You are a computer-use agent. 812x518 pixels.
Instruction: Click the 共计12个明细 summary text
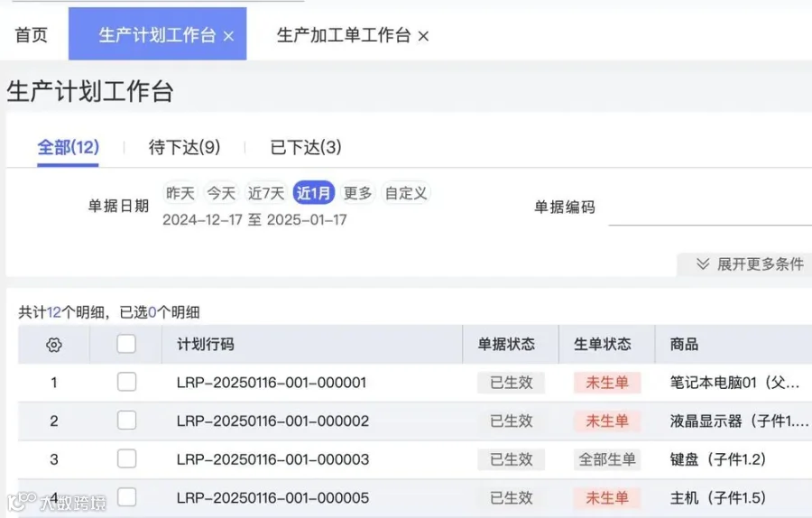tap(61, 312)
